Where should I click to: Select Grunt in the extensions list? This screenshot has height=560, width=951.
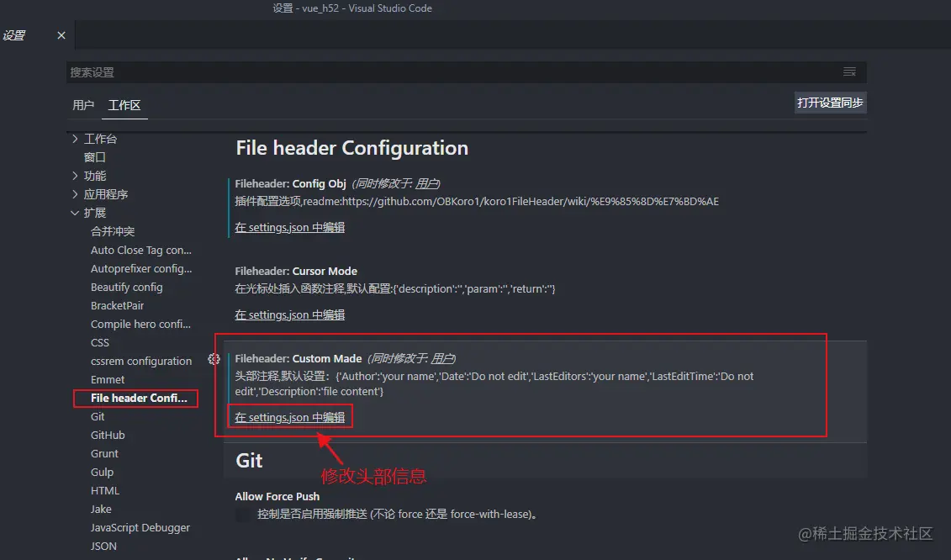(x=104, y=453)
